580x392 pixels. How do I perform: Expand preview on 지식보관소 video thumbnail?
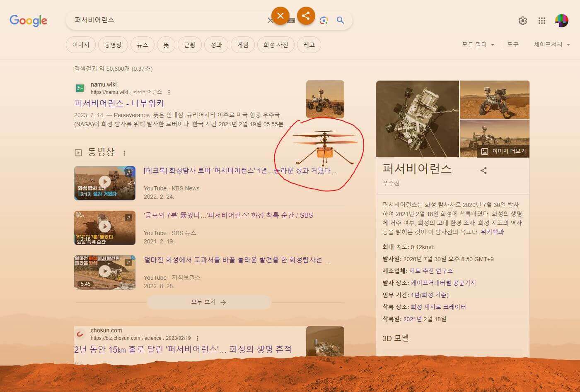coord(129,262)
